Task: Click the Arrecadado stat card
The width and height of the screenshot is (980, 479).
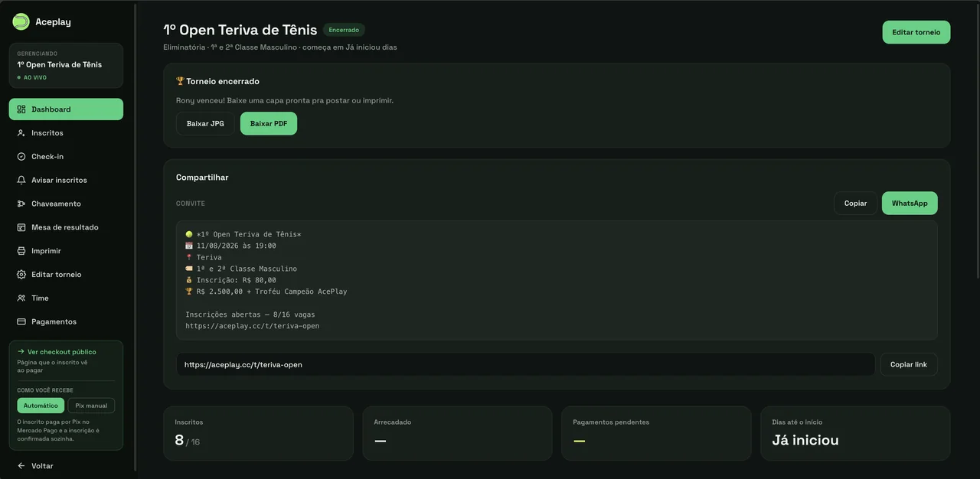Action: (457, 433)
